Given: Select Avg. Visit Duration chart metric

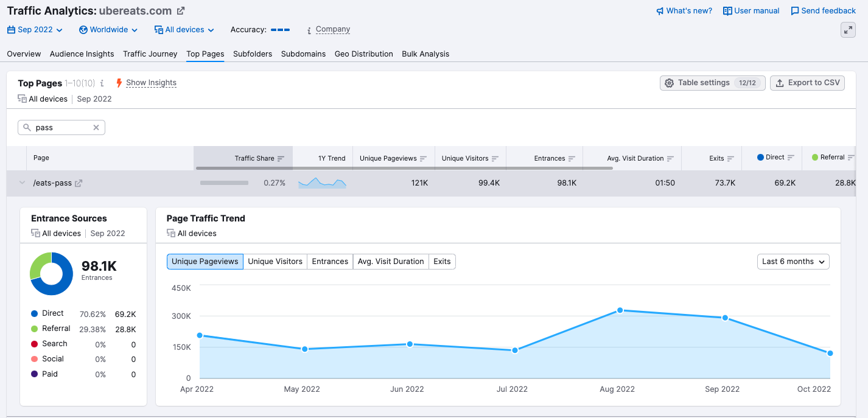Looking at the screenshot, I should coord(391,262).
